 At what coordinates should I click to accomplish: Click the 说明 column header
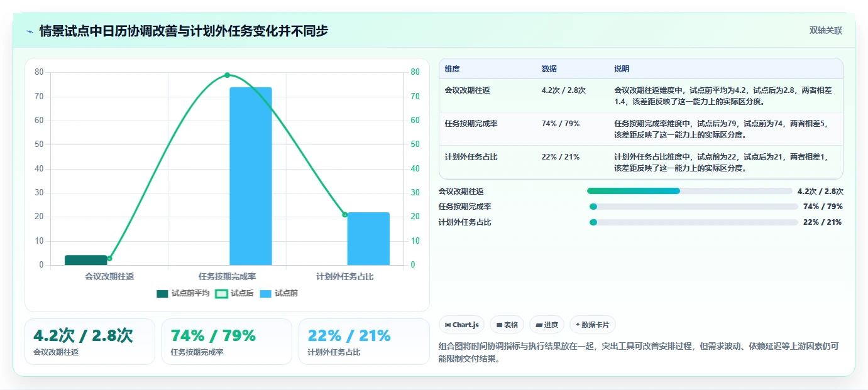pyautogui.click(x=622, y=69)
